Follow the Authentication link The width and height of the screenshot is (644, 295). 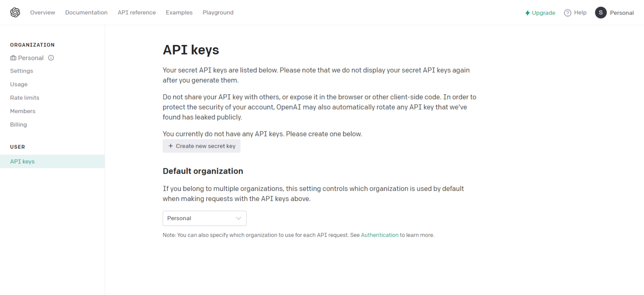pyautogui.click(x=379, y=235)
